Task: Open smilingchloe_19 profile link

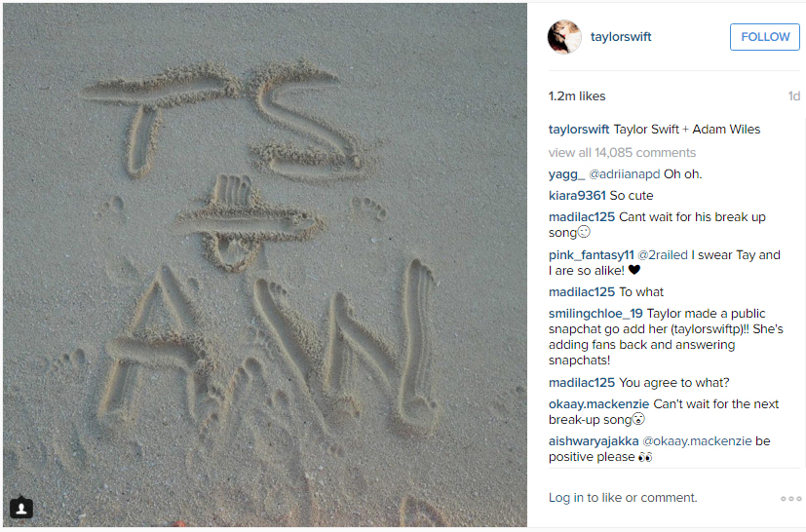Action: 595,314
